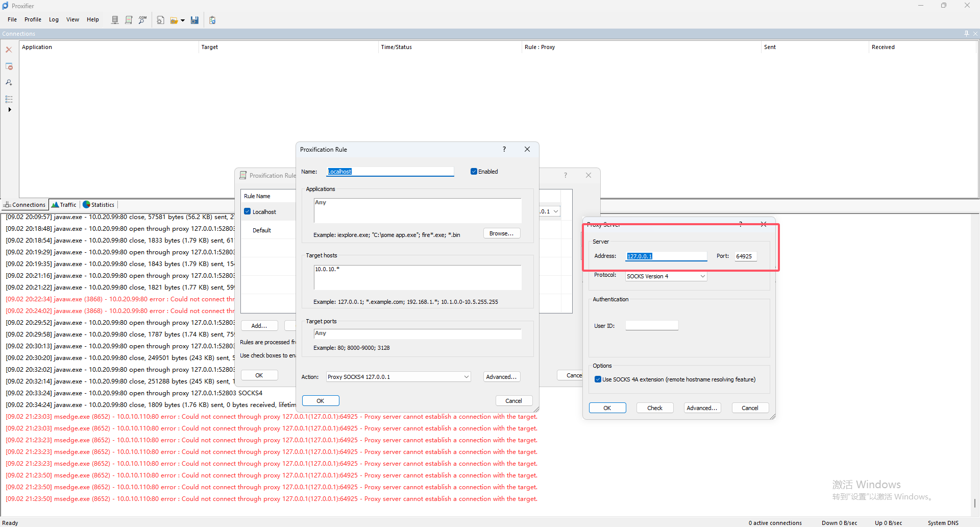Click the Applications text area

coord(418,210)
